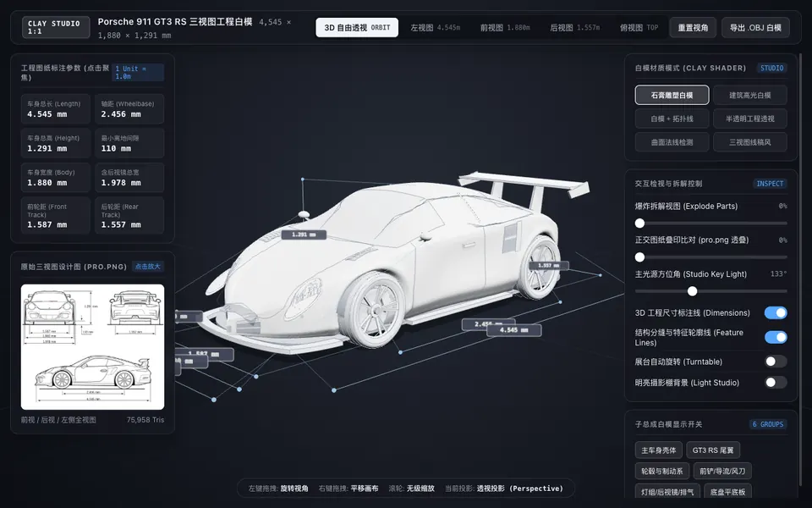Switch to the 3D 自由透视 ORBIT view
Screen dimensions: 812x508
pyautogui.click(x=357, y=27)
